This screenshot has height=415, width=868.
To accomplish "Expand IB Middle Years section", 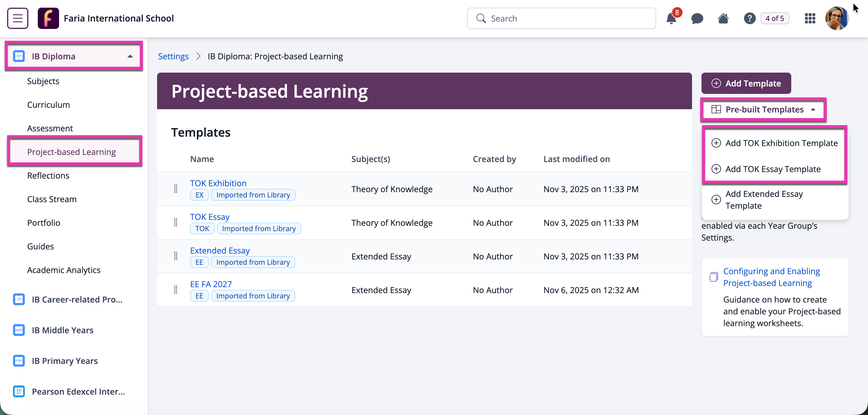I will click(63, 330).
